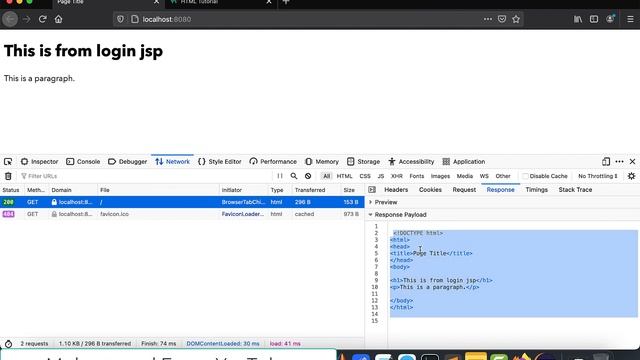Screen dimensions: 640x360
Task: Click the FaviconLoader initiator link
Action: pyautogui.click(x=242, y=214)
